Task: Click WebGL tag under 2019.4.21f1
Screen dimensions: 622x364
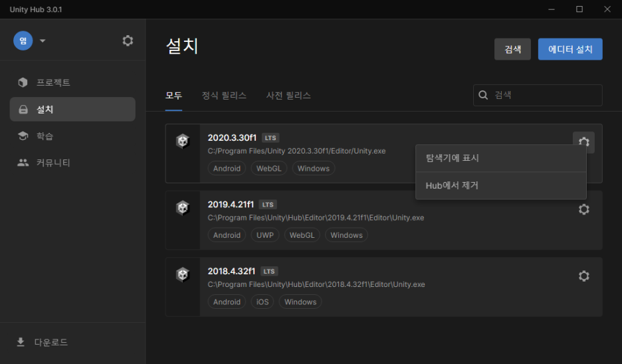Action: pos(302,235)
